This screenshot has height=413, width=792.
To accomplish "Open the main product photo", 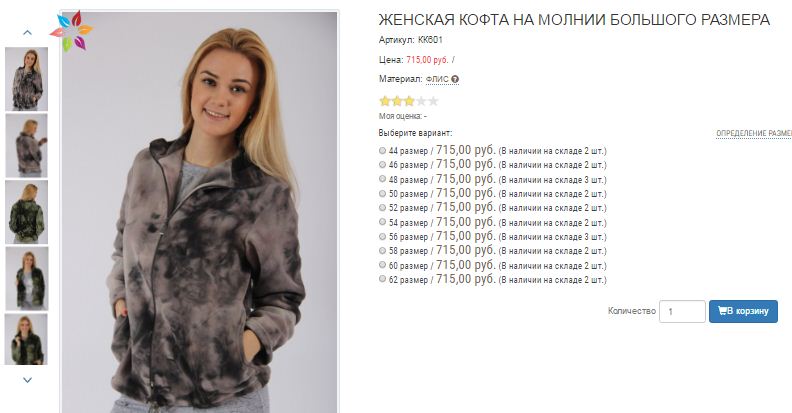I will click(x=199, y=212).
